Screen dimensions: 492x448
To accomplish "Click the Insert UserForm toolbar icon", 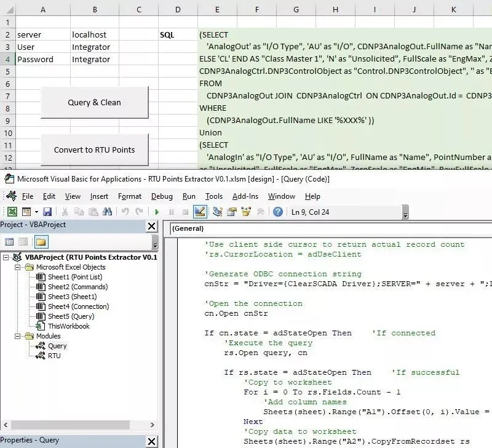I will point(26,212).
